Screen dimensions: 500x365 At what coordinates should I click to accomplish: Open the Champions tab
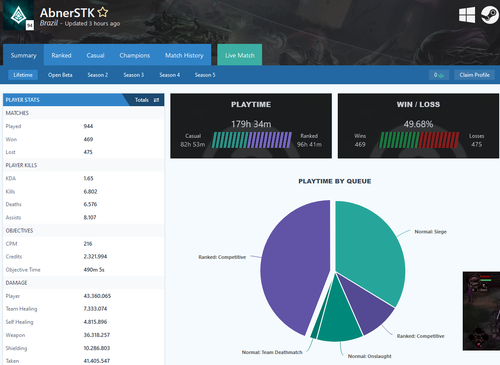(135, 55)
